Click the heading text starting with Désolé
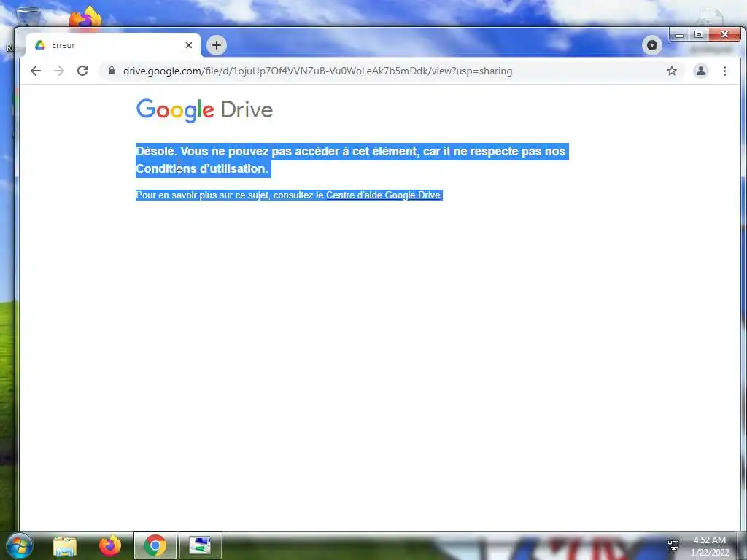This screenshot has height=560, width=747. [351, 160]
